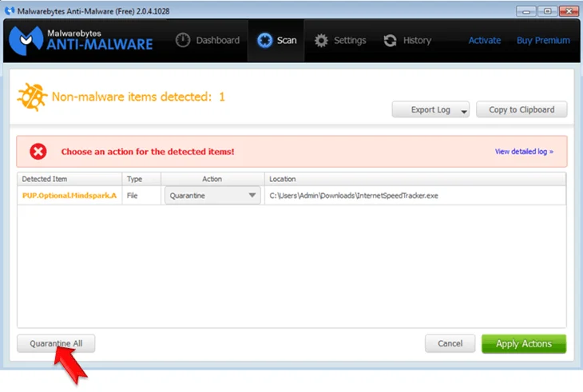Viewport: 583px width, 392px height.
Task: Sort by Type column header
Action: (141, 179)
